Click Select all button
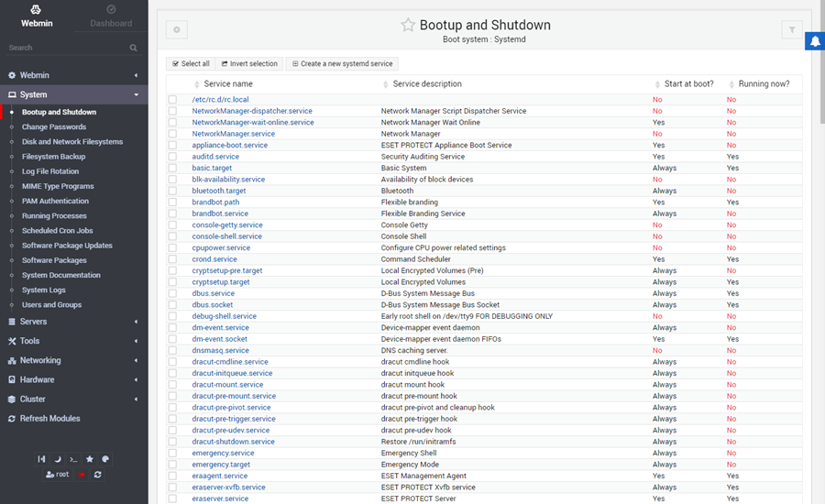Image resolution: width=825 pixels, height=504 pixels. (191, 63)
